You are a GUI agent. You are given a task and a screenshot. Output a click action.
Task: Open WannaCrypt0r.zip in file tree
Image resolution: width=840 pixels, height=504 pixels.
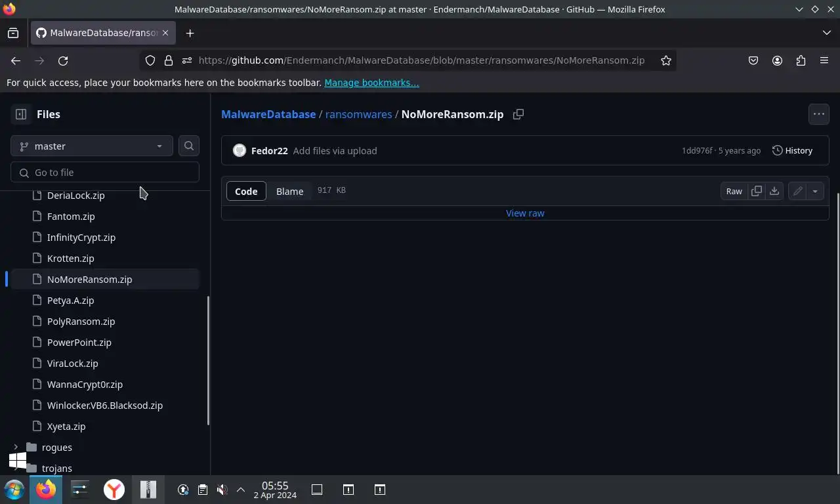click(x=85, y=385)
